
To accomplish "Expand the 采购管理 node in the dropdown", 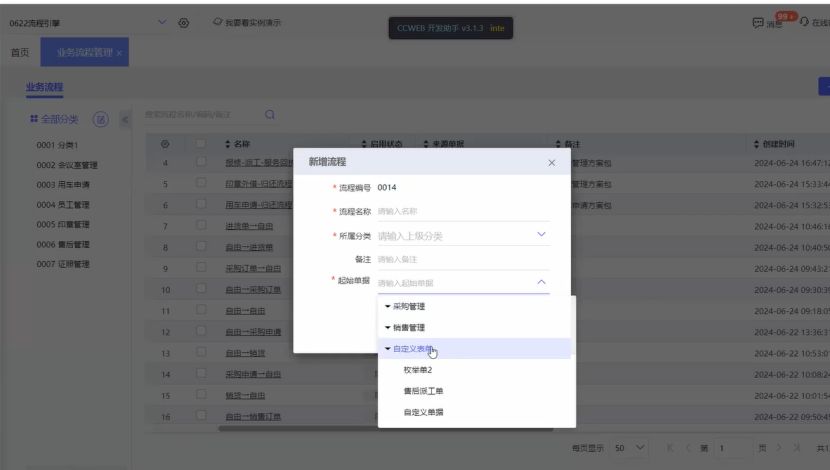I will (x=388, y=306).
